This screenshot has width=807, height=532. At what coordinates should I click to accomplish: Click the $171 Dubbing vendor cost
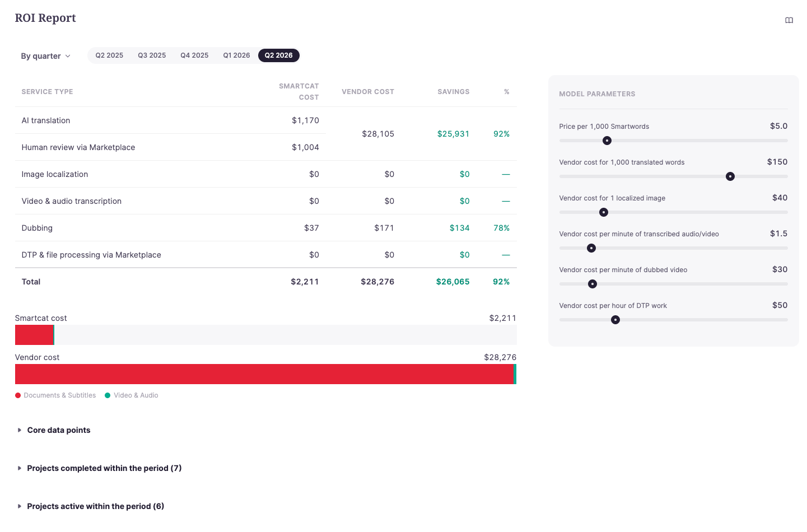pos(384,228)
